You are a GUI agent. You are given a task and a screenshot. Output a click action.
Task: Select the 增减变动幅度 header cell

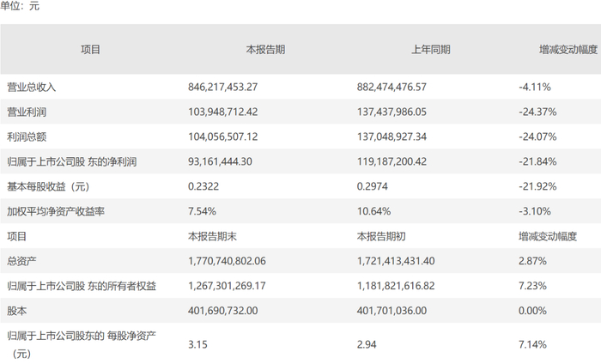click(x=568, y=50)
